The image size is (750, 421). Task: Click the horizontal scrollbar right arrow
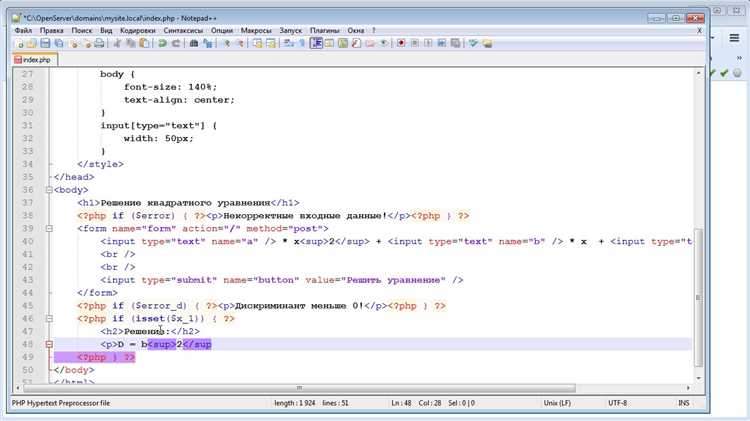click(x=688, y=388)
